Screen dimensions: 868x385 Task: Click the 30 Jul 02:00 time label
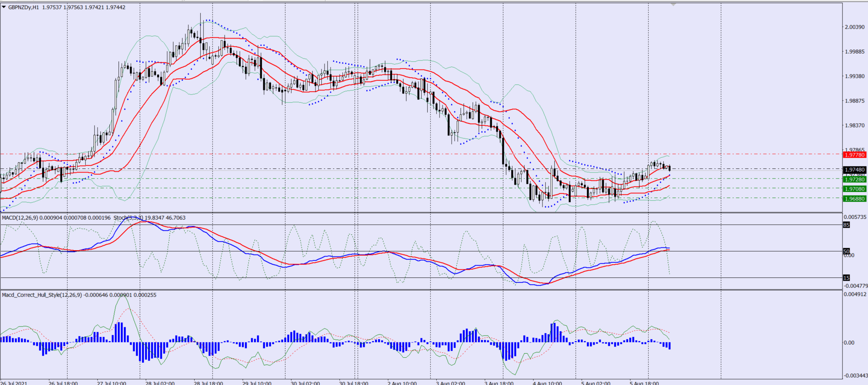point(305,383)
